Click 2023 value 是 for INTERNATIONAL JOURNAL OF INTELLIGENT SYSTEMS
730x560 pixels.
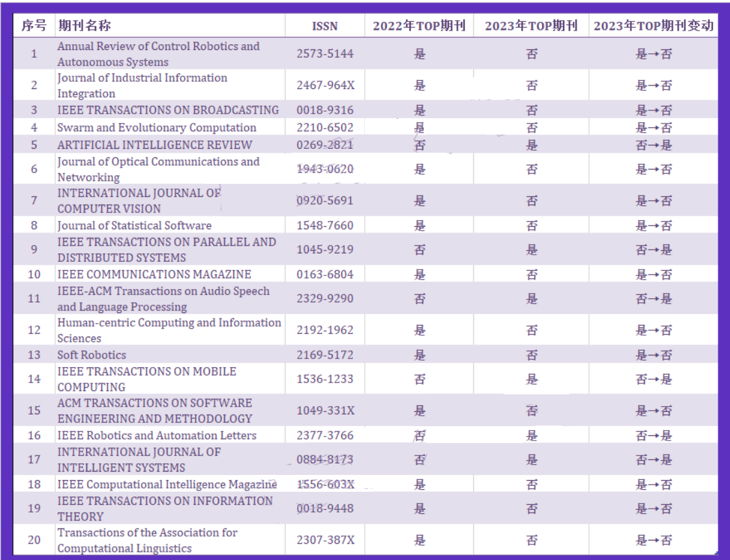(531, 459)
